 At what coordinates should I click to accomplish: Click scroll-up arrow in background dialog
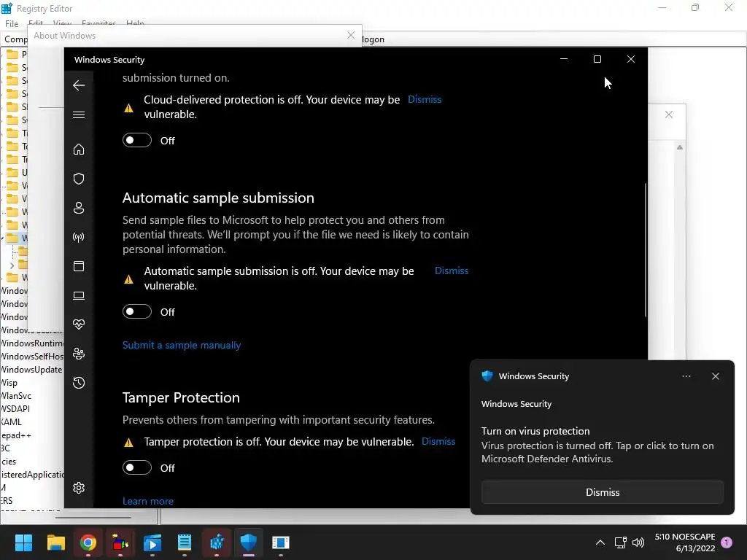(680, 147)
